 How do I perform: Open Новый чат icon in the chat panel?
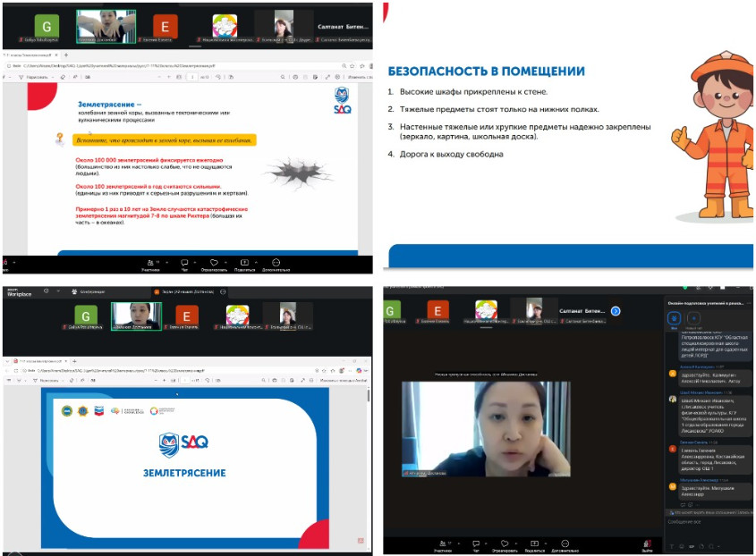693,317
